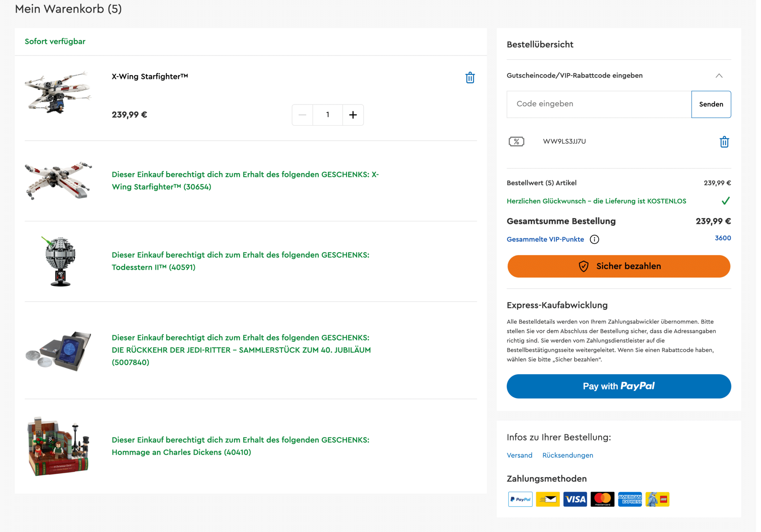
Task: Click the Gesamtsumme Bestellung total 239,99 €
Action: point(713,221)
